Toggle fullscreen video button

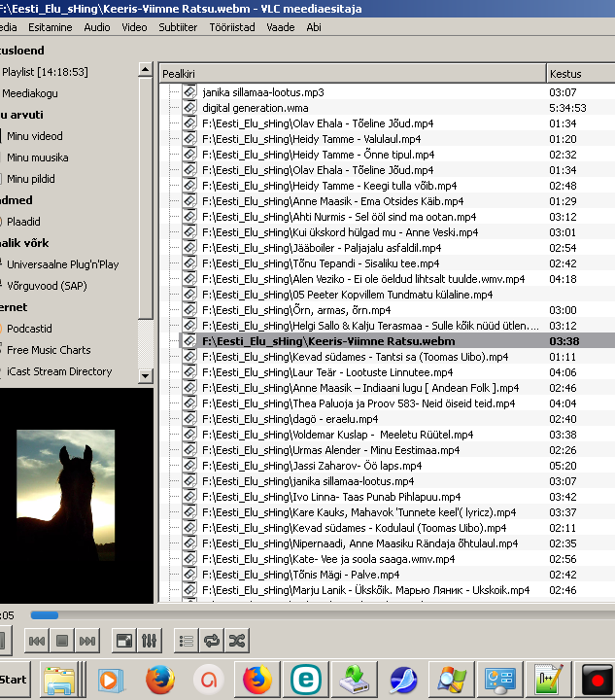(x=123, y=641)
